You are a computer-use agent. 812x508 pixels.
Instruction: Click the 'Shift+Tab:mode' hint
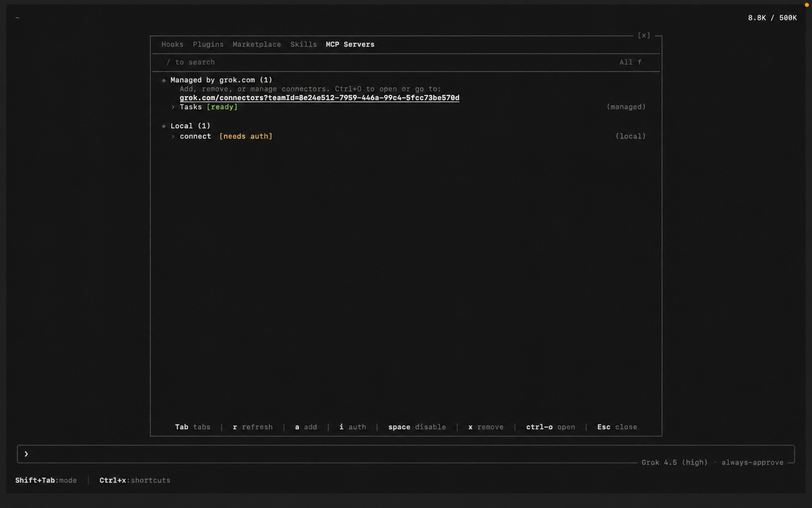[46, 480]
